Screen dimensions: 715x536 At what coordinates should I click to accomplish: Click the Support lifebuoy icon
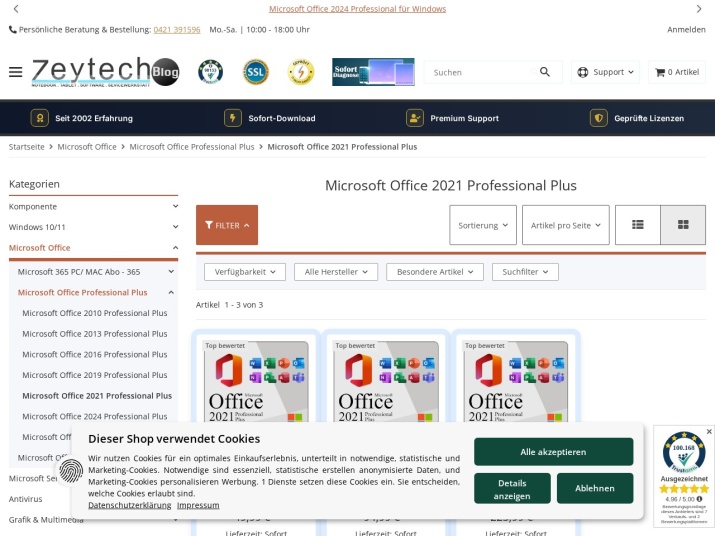[x=582, y=72]
